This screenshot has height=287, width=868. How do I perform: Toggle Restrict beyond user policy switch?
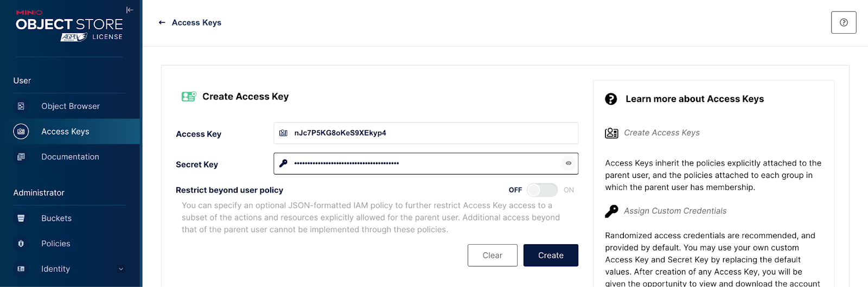click(542, 190)
